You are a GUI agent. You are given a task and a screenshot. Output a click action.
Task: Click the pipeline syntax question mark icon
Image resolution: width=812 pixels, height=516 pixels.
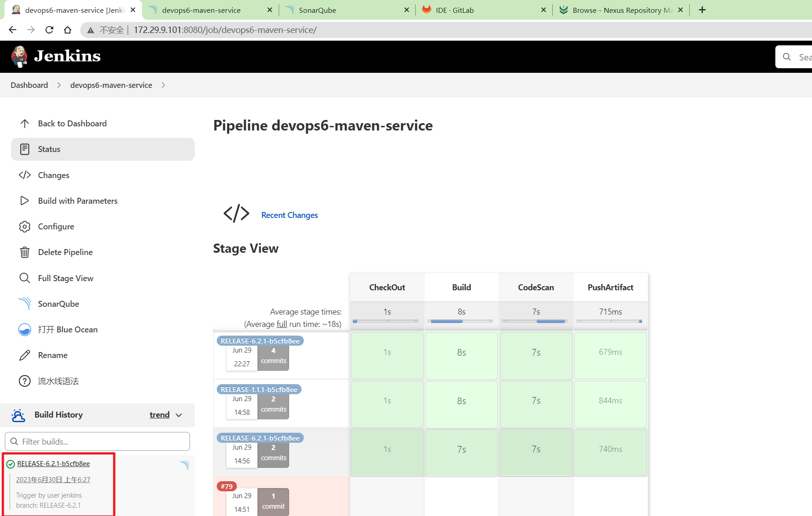(25, 381)
